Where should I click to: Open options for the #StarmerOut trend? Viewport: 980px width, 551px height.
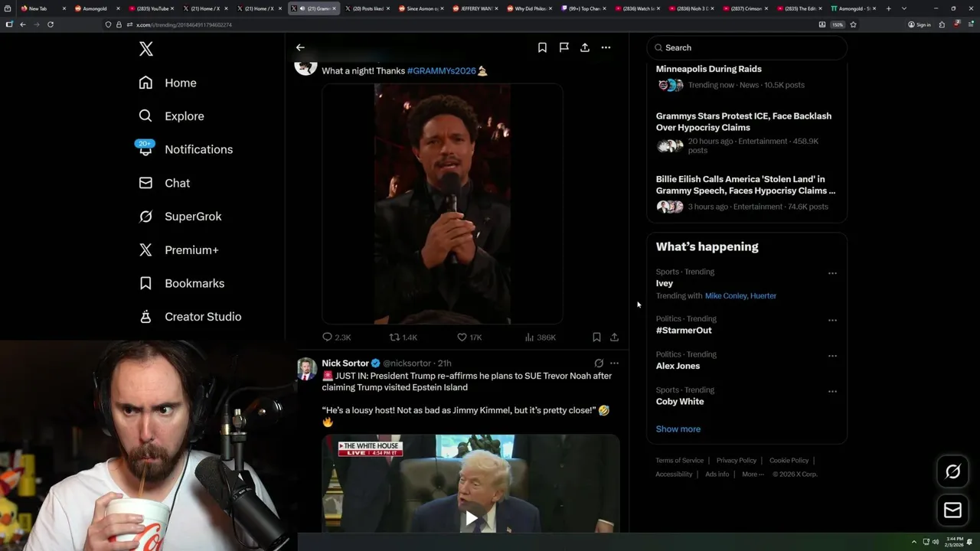tap(832, 320)
